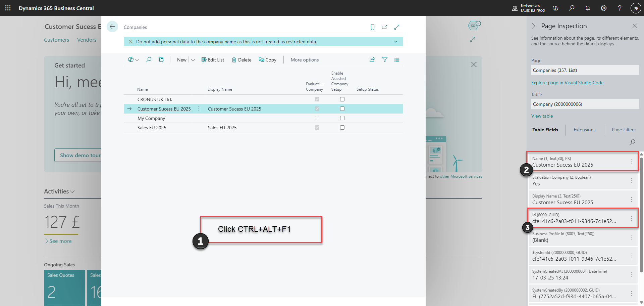Open options for Display Name field entry

tap(631, 200)
